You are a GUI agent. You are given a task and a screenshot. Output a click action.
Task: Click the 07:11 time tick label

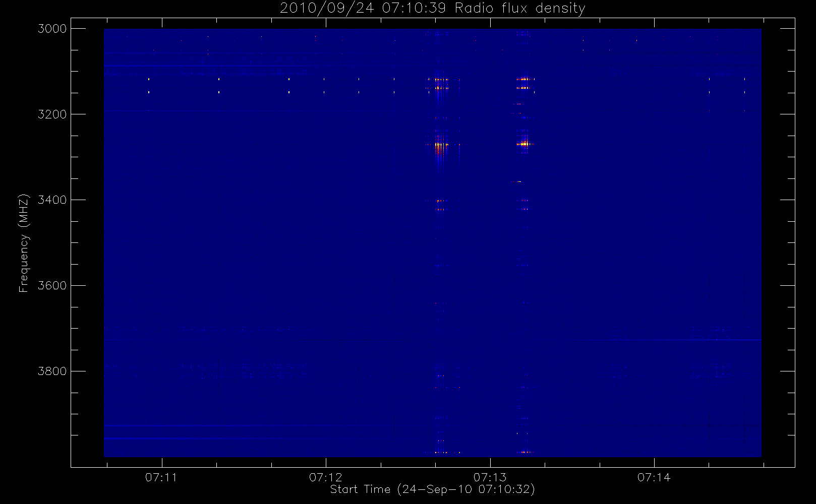161,477
